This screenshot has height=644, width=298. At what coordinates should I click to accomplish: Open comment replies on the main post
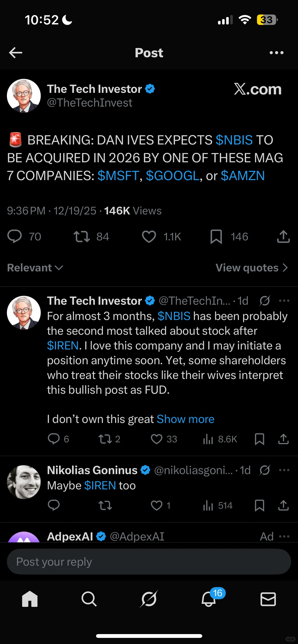[14, 237]
